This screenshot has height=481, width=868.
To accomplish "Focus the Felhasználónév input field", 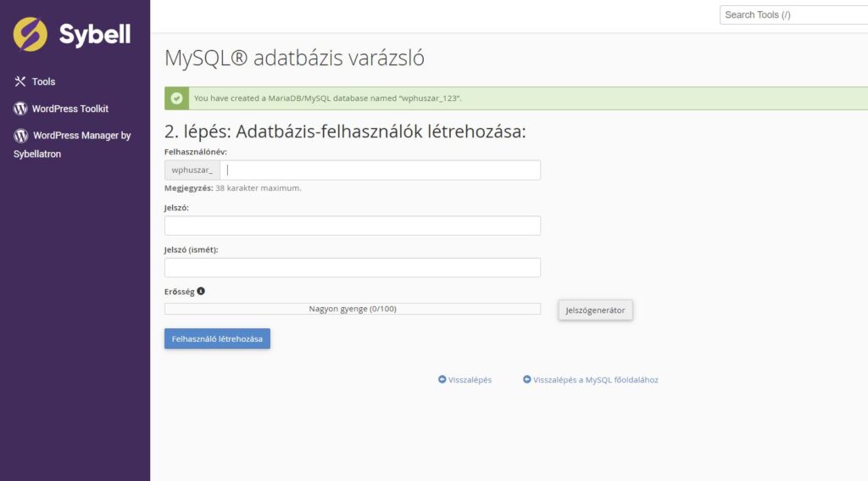I will [380, 171].
